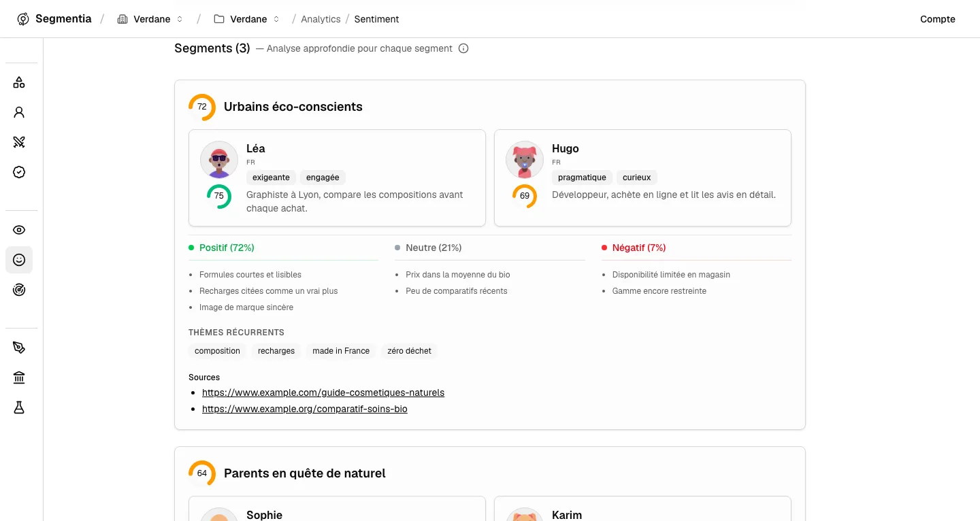Click 'Formules courtes et lisibles' bullet

pos(250,275)
